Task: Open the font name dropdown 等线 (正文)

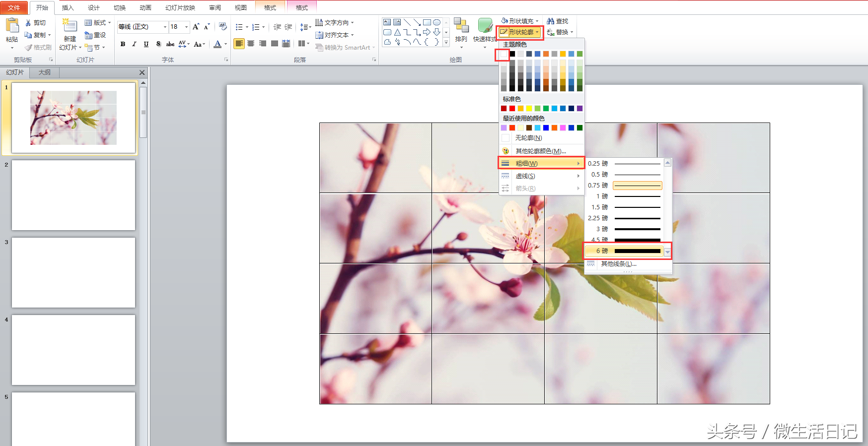Action: point(165,27)
